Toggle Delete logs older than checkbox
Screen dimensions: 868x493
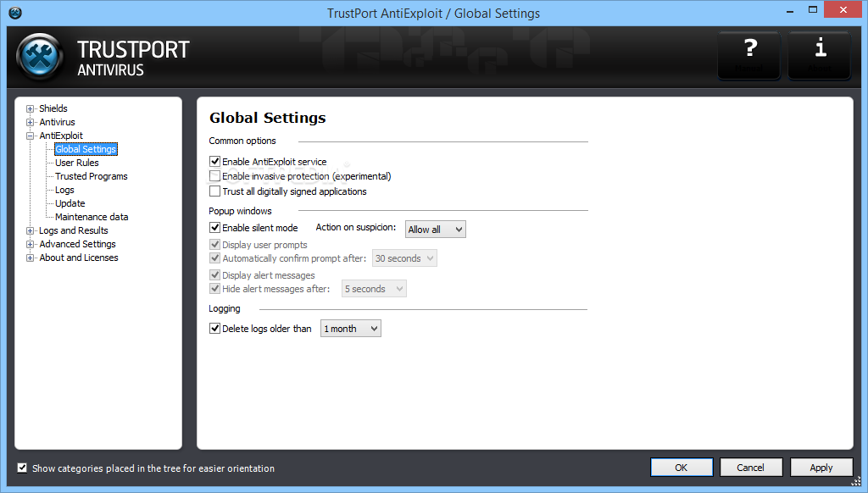pos(214,329)
